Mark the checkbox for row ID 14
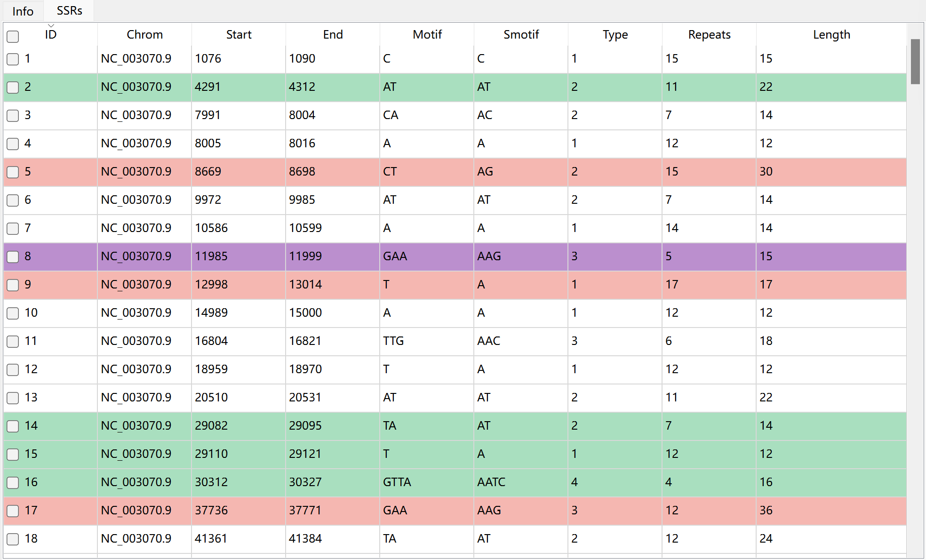This screenshot has width=926, height=560. tap(13, 426)
